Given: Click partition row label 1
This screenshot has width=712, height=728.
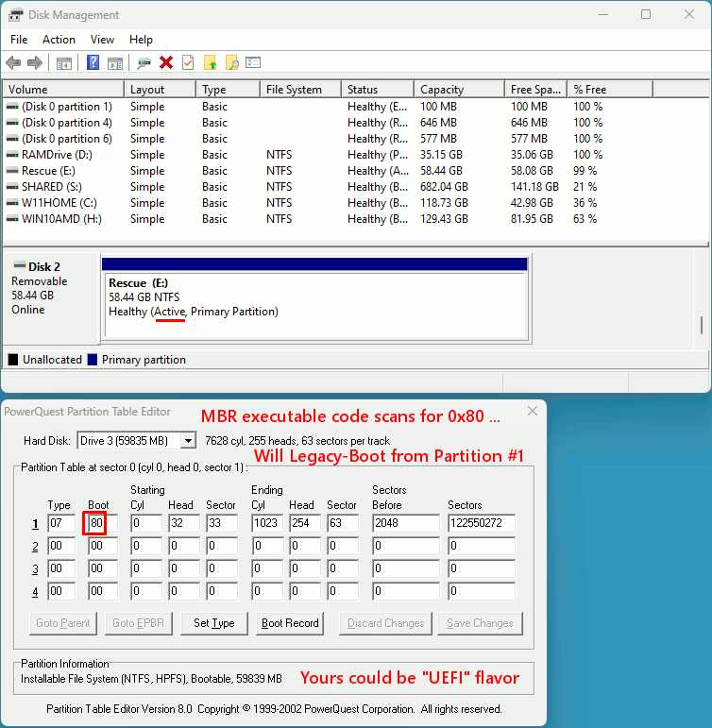Looking at the screenshot, I should pyautogui.click(x=35, y=524).
